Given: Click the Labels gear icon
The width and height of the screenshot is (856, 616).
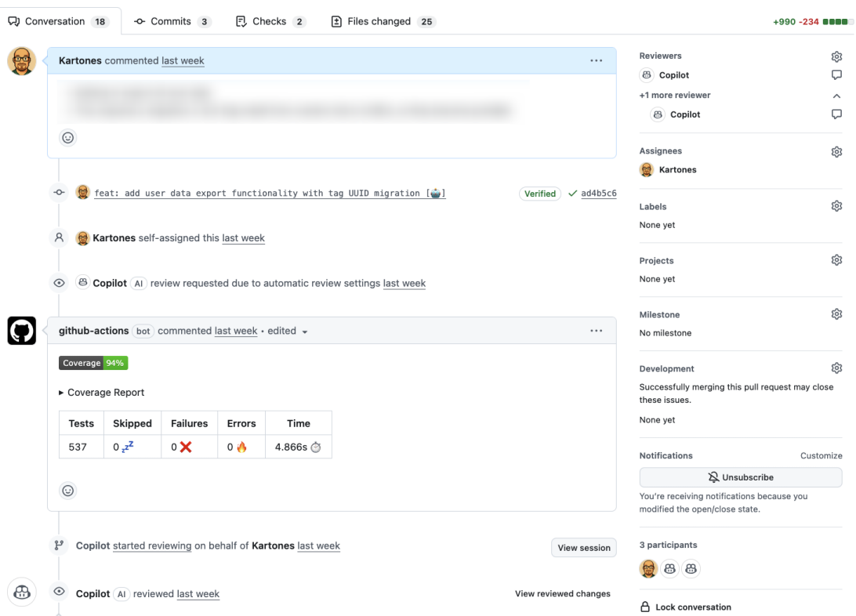Looking at the screenshot, I should 836,206.
